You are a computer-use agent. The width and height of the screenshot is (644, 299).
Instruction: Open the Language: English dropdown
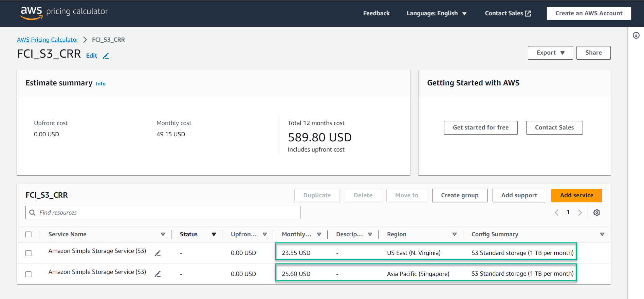click(437, 13)
